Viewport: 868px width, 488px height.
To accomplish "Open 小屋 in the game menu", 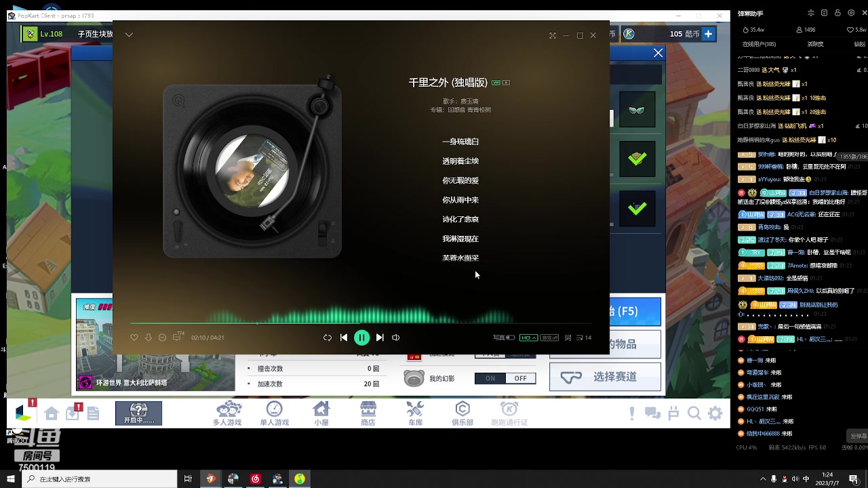I will pos(321,413).
